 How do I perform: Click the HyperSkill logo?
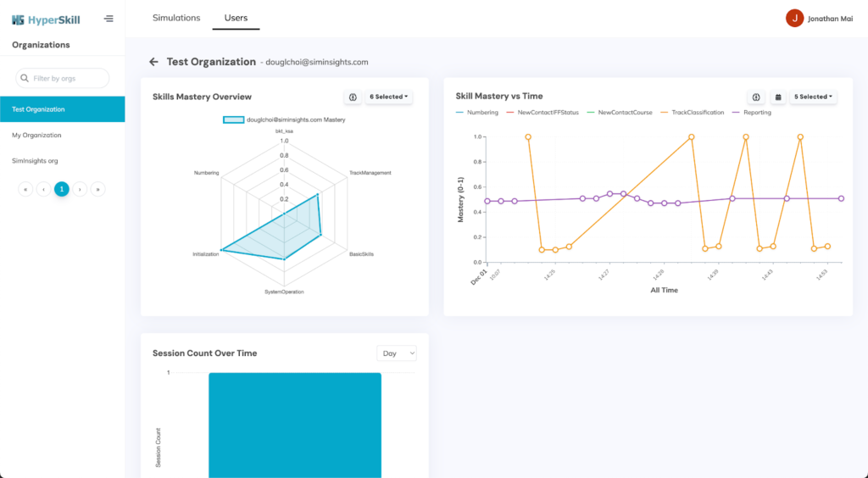[46, 19]
